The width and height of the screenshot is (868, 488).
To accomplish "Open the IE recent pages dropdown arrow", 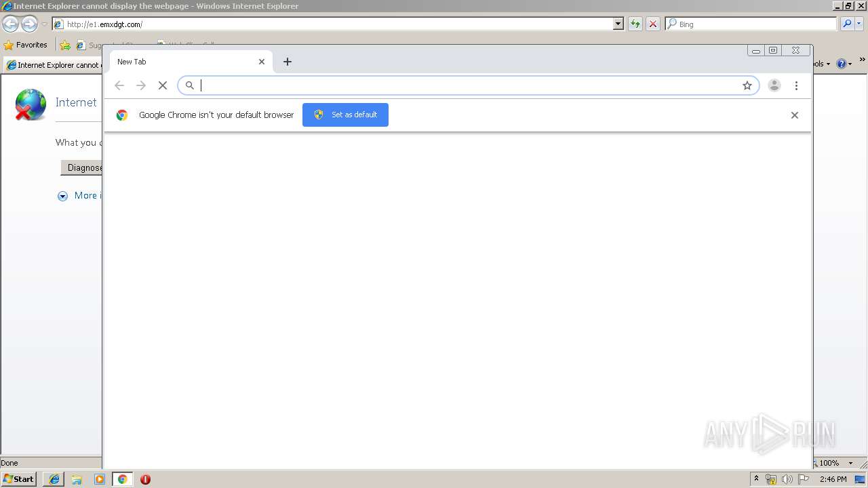I will click(x=44, y=24).
